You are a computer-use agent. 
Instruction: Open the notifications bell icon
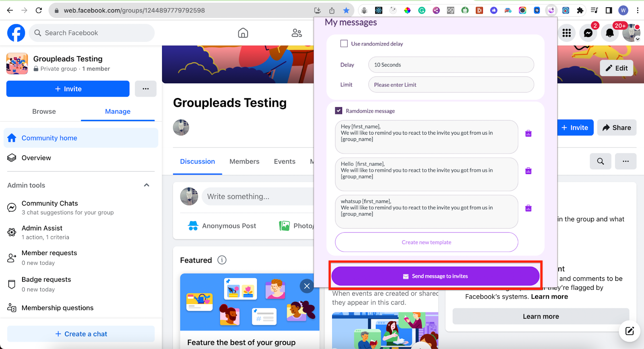pos(610,33)
